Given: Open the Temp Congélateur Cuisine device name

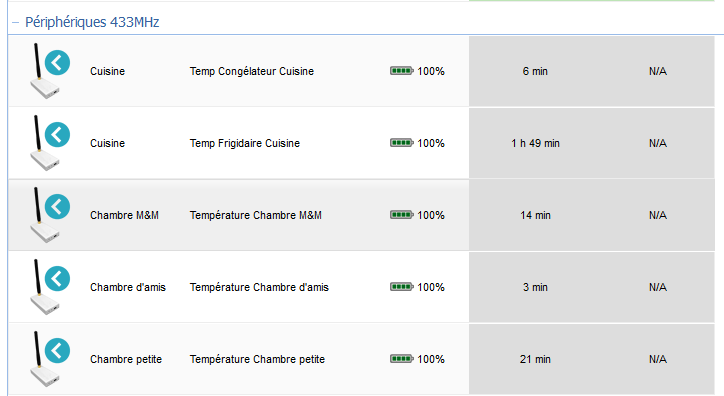Looking at the screenshot, I should click(252, 71).
